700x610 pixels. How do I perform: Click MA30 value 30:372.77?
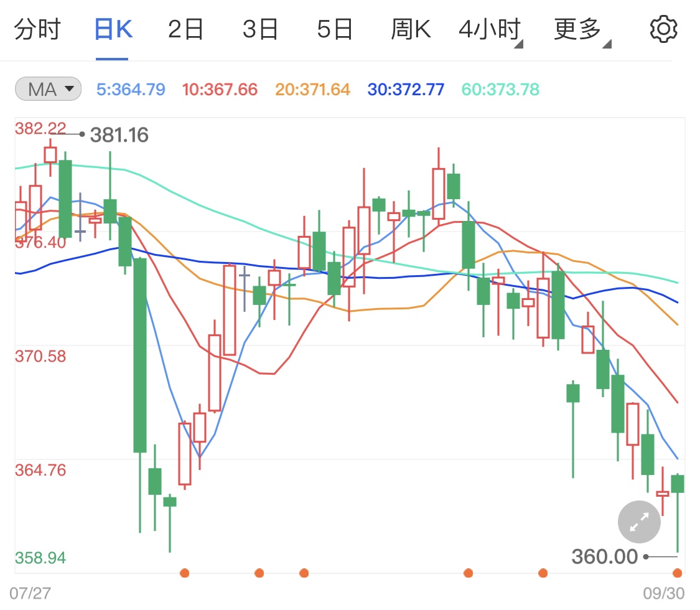pos(406,89)
